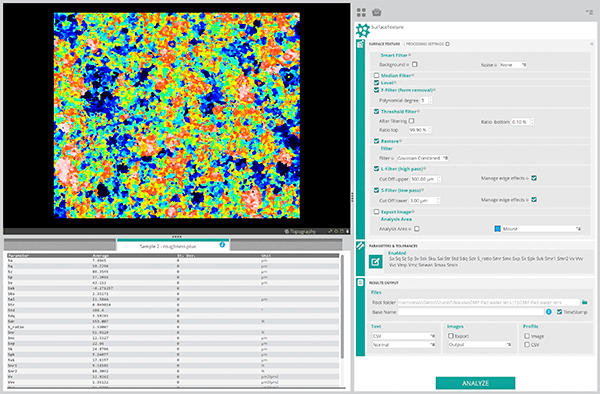Click the Results Output document icon
The image size is (600, 394).
[360, 283]
